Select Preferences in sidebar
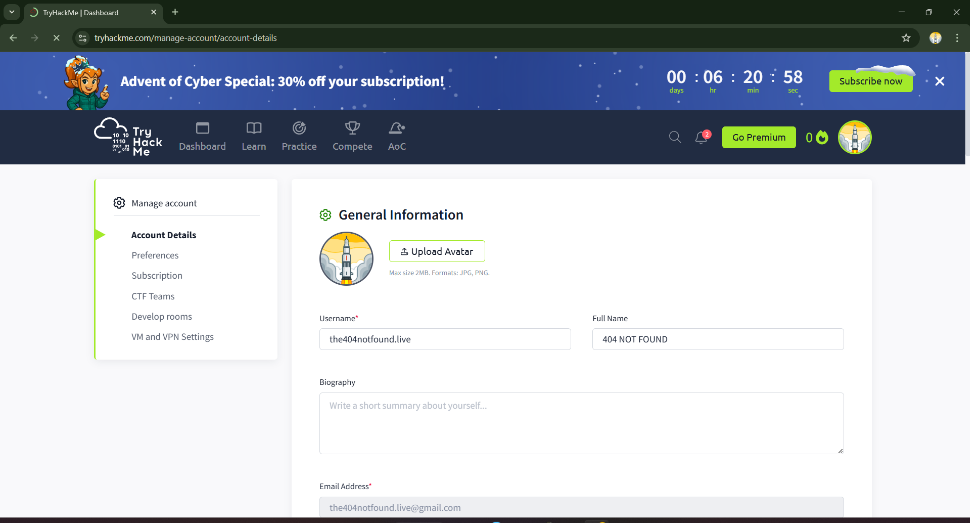This screenshot has height=523, width=980. tap(155, 255)
